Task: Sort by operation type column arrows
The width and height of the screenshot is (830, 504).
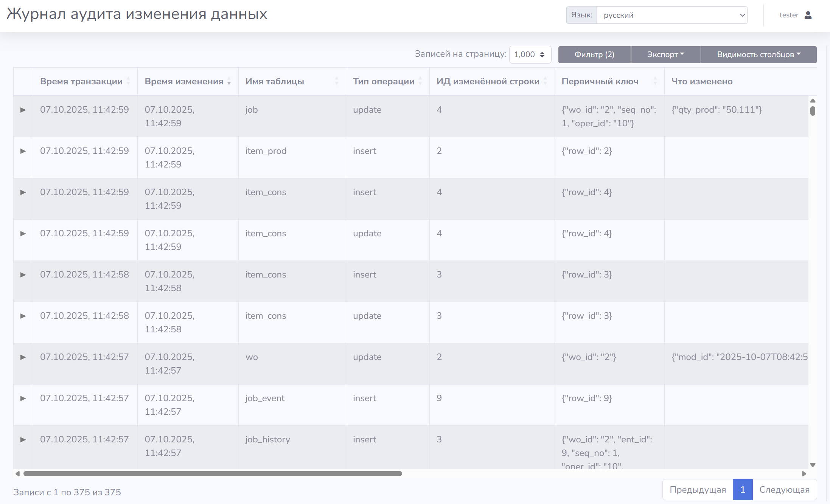Action: point(420,81)
